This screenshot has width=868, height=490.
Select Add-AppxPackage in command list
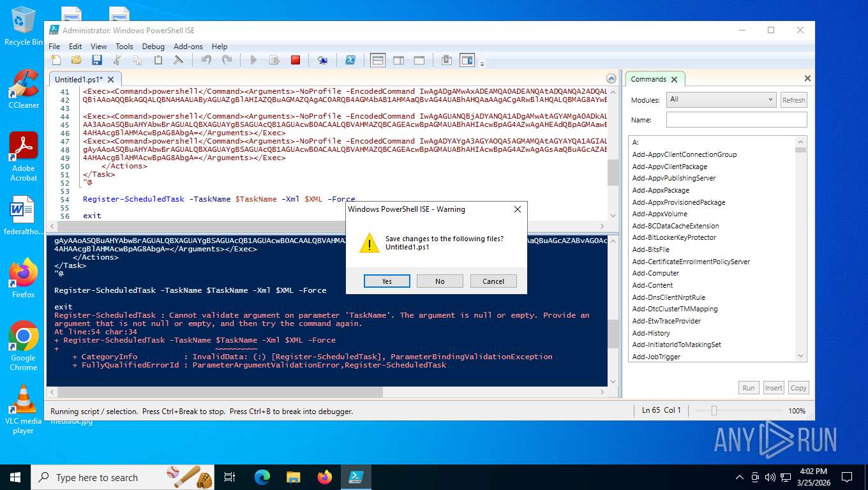click(661, 190)
